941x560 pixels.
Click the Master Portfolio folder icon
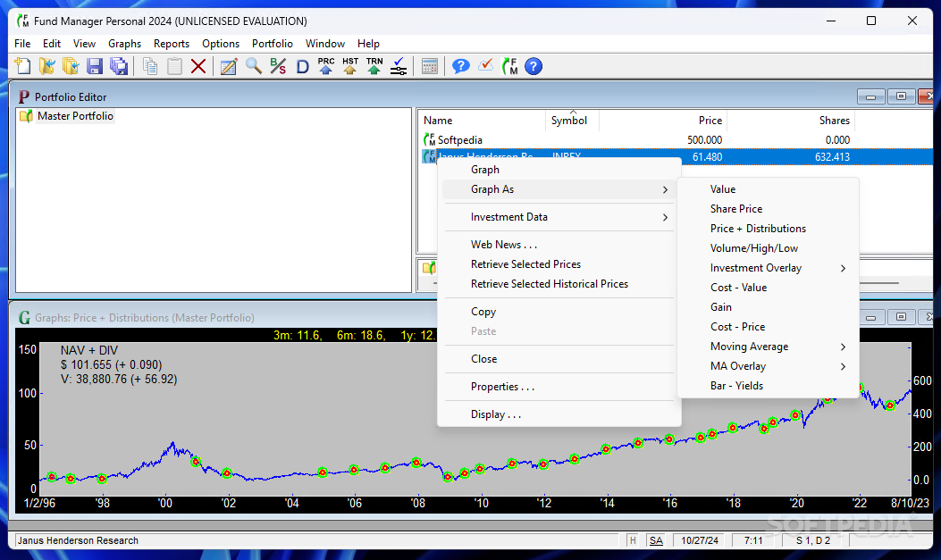(26, 116)
